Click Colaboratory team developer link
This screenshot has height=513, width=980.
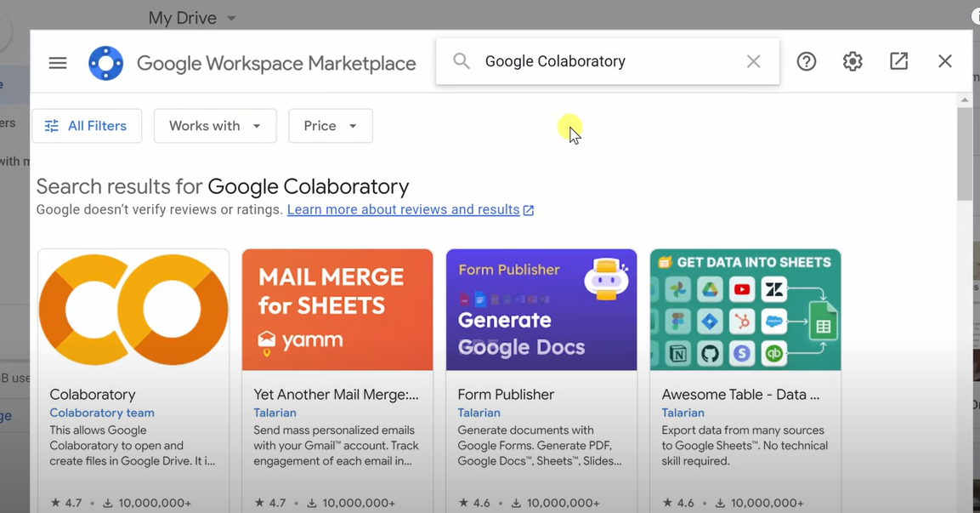tap(102, 413)
